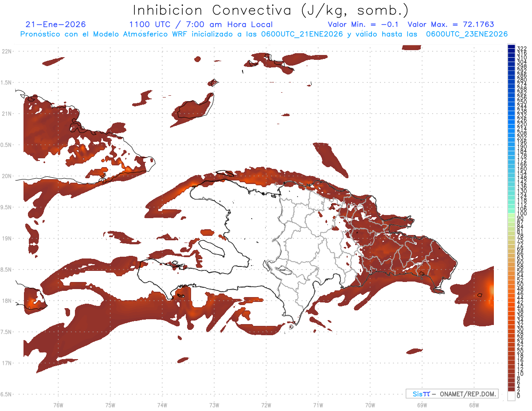Click the '75W' longitude label
The width and height of the screenshot is (532, 411).
click(x=110, y=405)
